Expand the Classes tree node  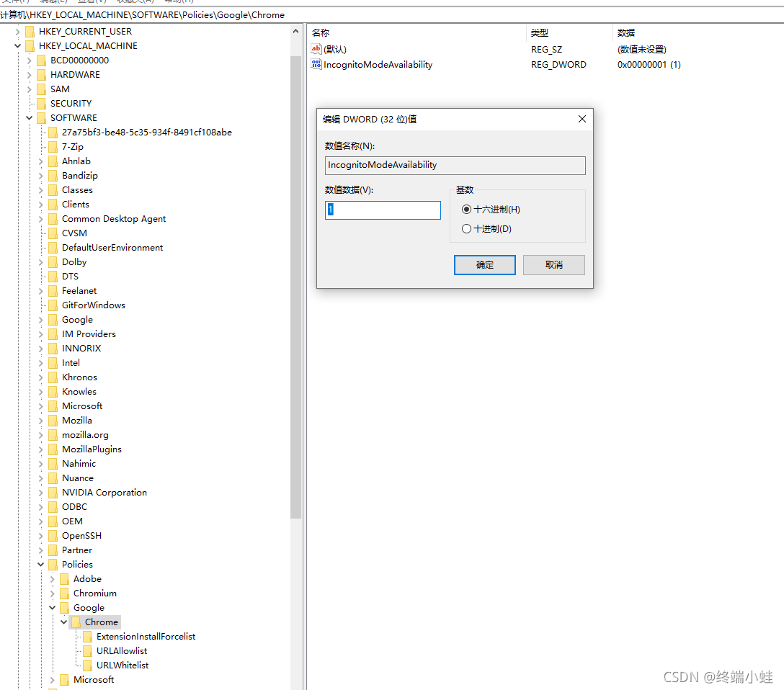pos(40,190)
